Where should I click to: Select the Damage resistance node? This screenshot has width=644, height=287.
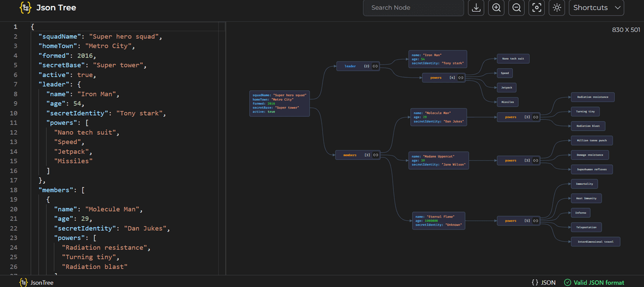pos(590,155)
